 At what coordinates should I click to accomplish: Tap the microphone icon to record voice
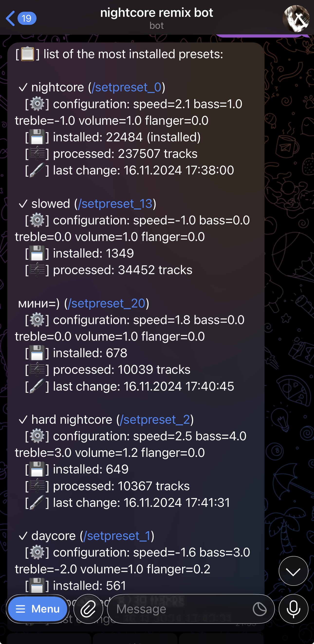tap(294, 609)
